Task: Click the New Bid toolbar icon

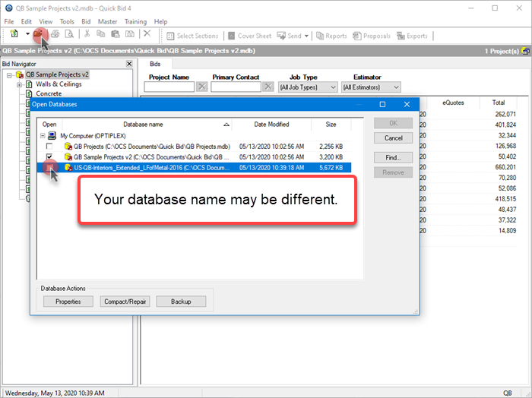Action: pyautogui.click(x=14, y=33)
